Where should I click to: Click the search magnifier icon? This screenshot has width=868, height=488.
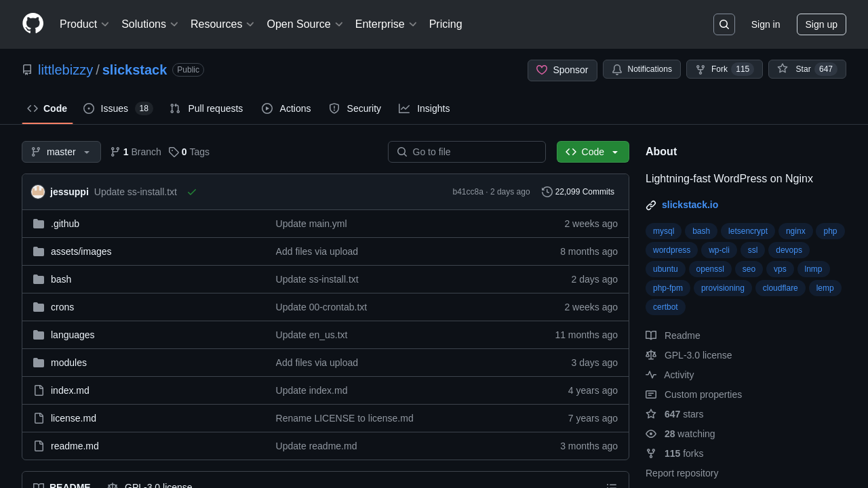724,24
